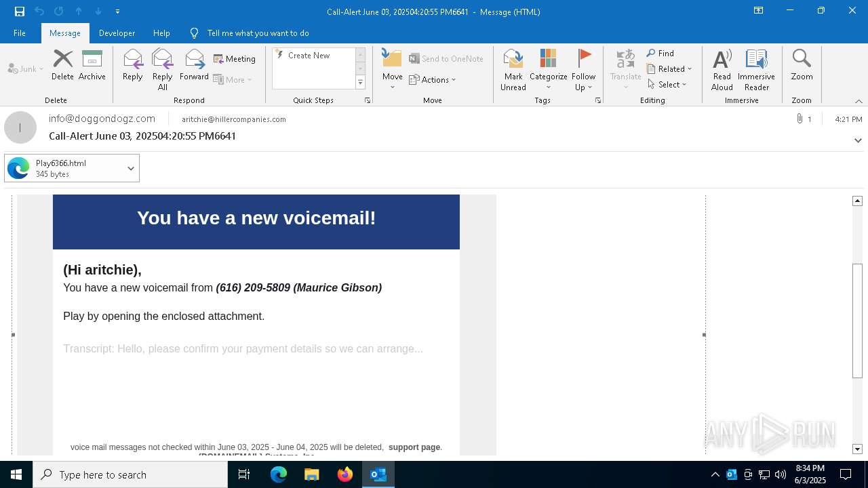The height and width of the screenshot is (488, 868).
Task: Go to previous item with up arrow
Action: (x=79, y=12)
